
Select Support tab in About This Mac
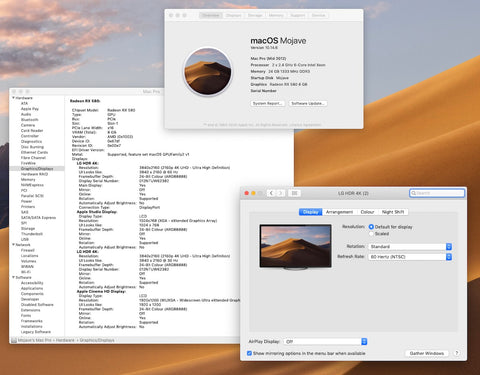[297, 15]
